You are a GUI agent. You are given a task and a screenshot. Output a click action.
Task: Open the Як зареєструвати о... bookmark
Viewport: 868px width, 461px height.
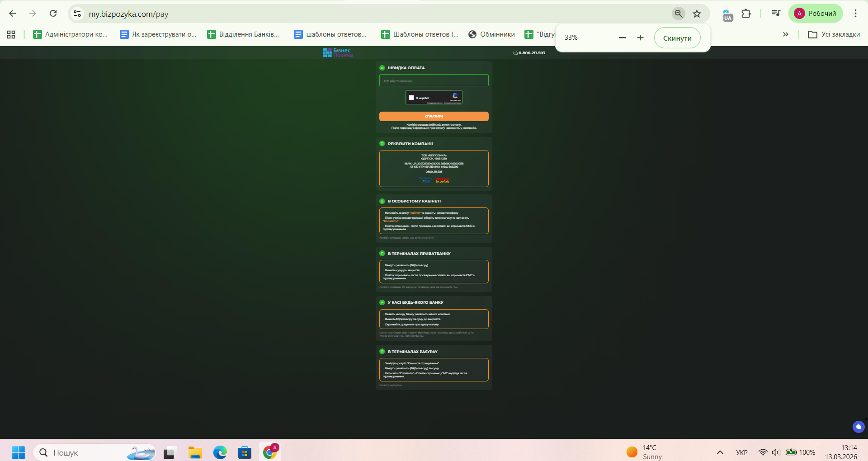158,34
